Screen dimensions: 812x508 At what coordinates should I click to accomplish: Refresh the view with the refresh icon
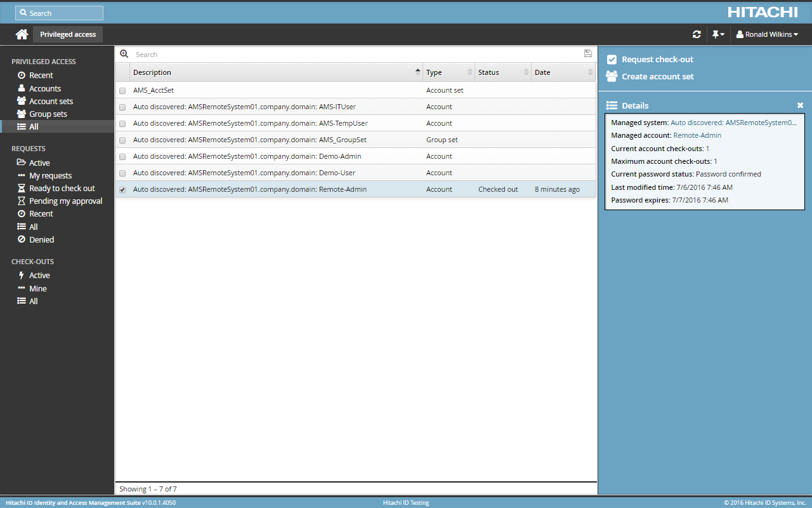(696, 34)
